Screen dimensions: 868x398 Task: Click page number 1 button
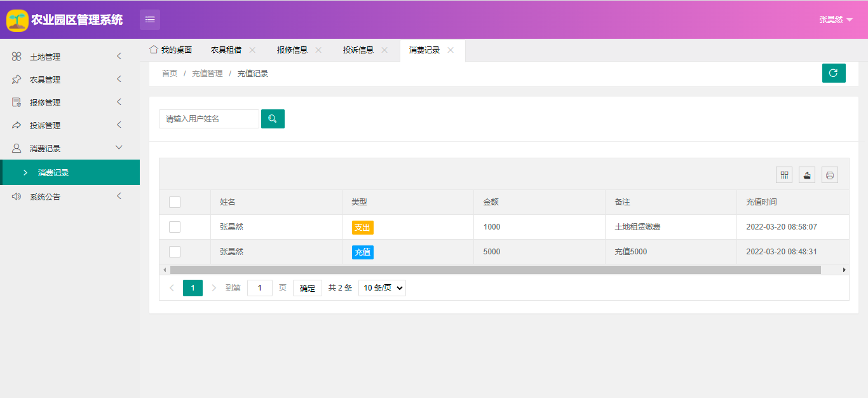coord(193,288)
